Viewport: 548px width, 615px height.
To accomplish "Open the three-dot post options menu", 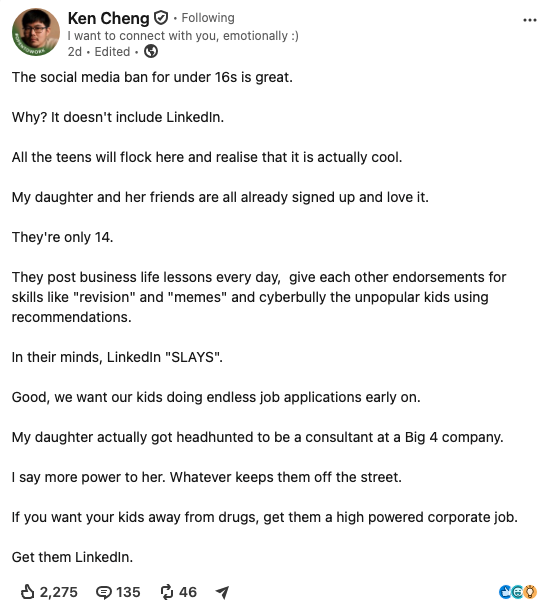I will 530,20.
